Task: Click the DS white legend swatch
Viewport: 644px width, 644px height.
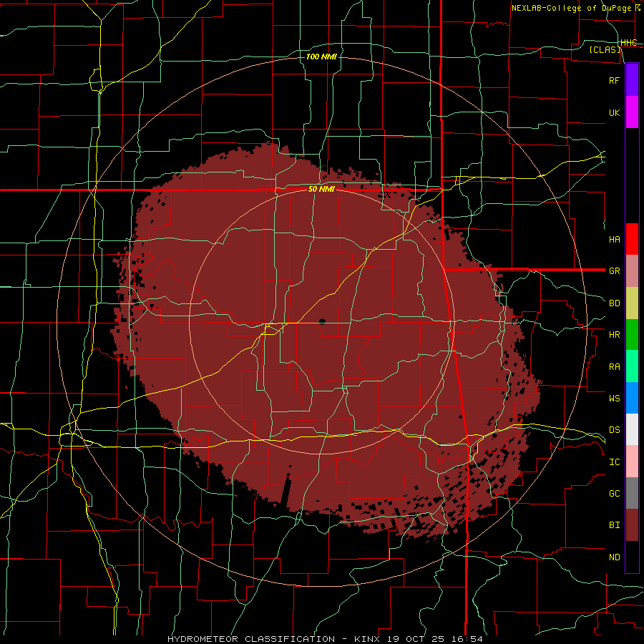Action: pyautogui.click(x=632, y=429)
